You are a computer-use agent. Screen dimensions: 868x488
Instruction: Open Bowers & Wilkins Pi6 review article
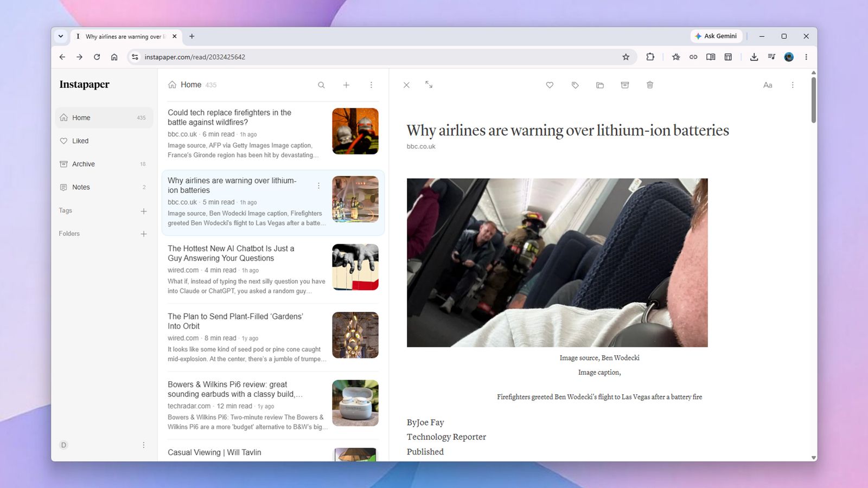coord(235,389)
